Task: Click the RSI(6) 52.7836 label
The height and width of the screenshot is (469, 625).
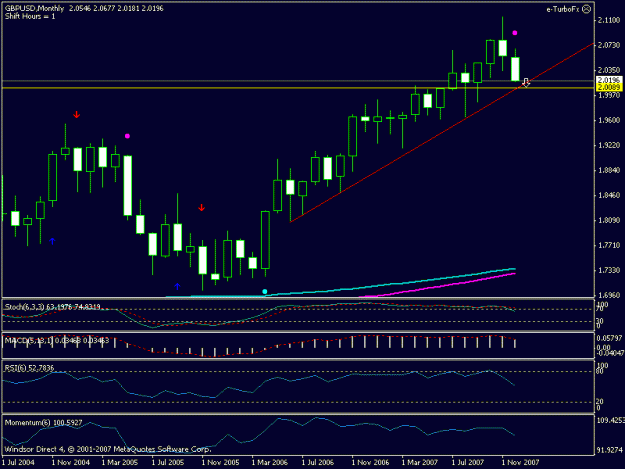Action: 29,368
